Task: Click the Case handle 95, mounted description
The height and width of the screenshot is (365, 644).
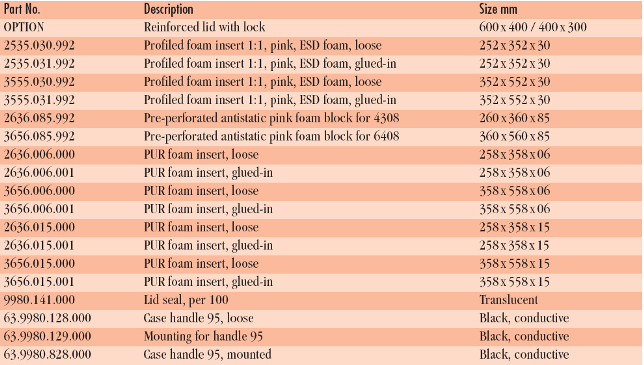Action: (x=207, y=354)
